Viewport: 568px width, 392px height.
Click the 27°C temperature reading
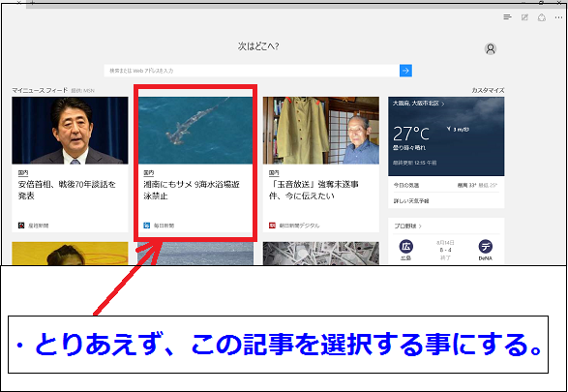pos(411,134)
